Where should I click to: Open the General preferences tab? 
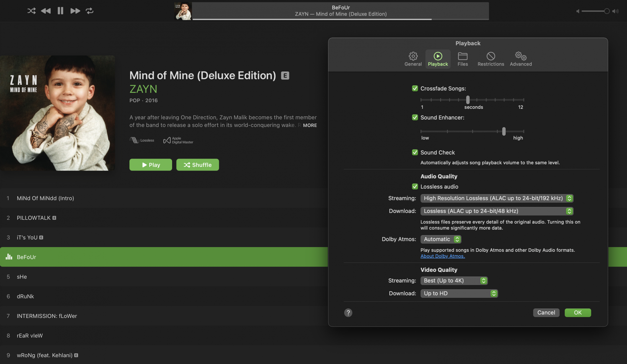pos(413,59)
